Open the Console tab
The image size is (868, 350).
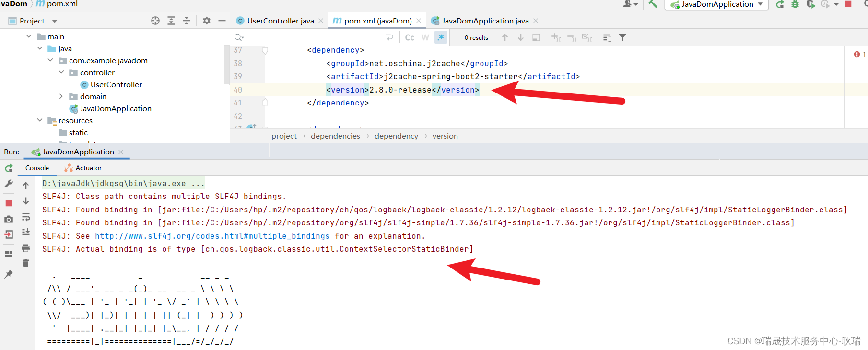(37, 168)
